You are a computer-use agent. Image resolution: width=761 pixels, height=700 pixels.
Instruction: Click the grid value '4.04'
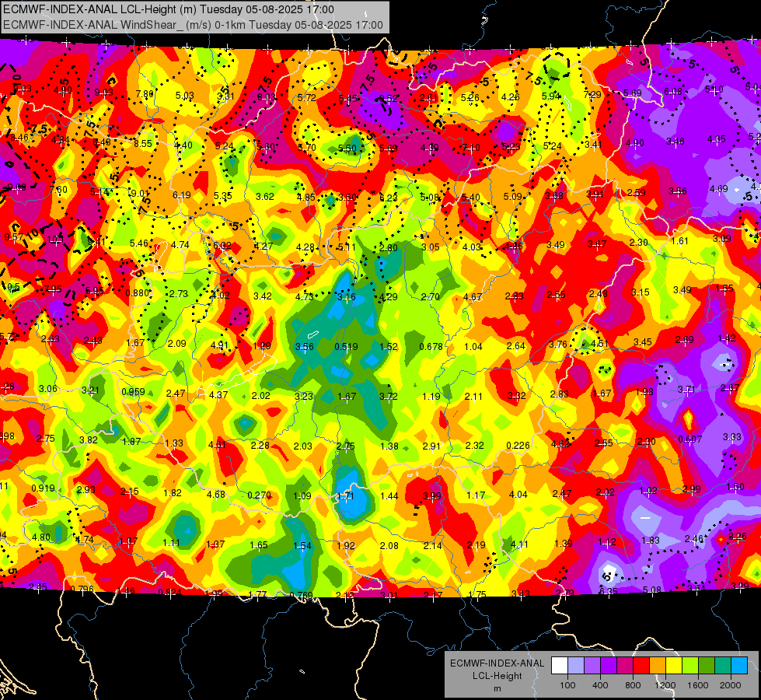[x=518, y=495]
